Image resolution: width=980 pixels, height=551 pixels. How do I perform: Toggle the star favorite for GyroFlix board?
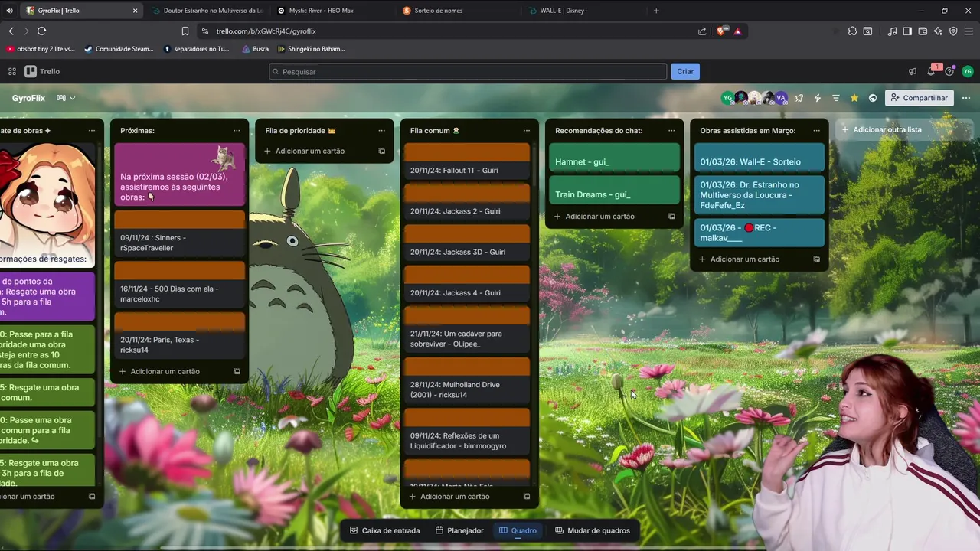tap(854, 98)
